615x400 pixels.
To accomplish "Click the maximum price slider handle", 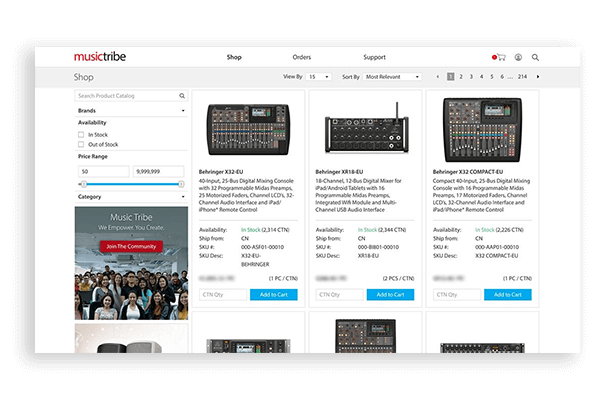I will (181, 184).
